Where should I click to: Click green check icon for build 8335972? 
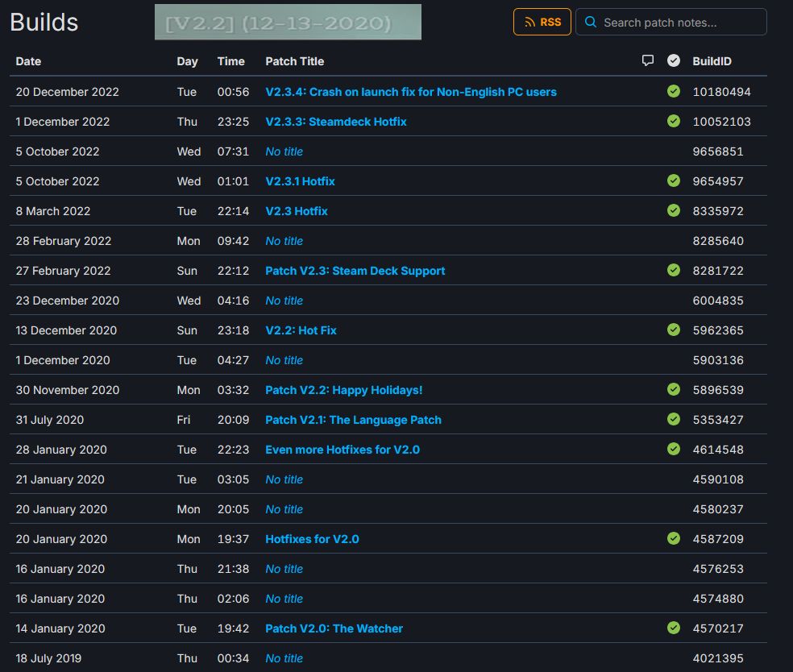tap(673, 211)
